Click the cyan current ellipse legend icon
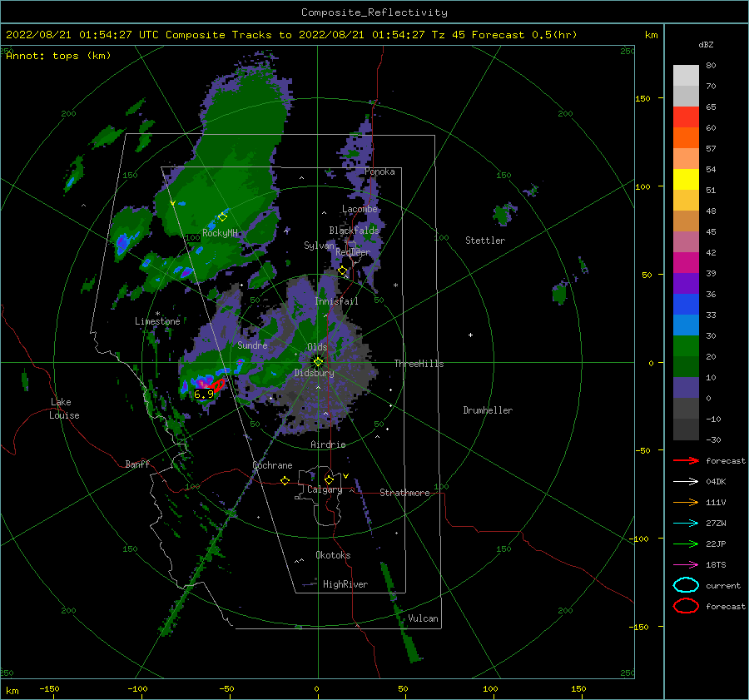Screen dimensions: 749x700 click(x=686, y=585)
